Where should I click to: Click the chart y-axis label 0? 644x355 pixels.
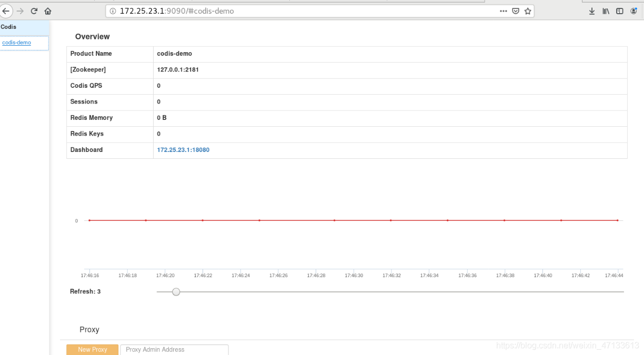point(76,221)
